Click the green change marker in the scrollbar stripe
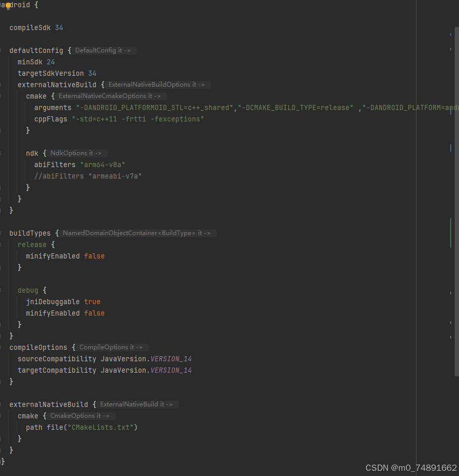Image resolution: width=459 pixels, height=476 pixels. (x=451, y=233)
